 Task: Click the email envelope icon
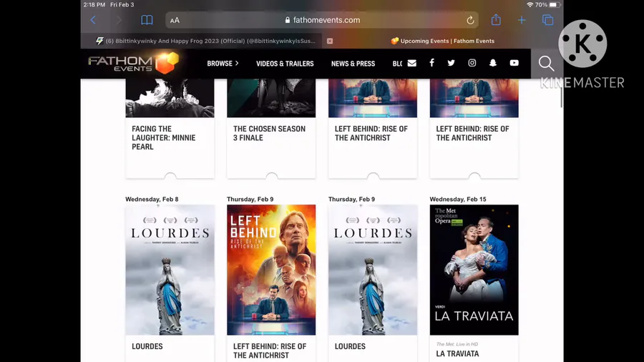(412, 63)
